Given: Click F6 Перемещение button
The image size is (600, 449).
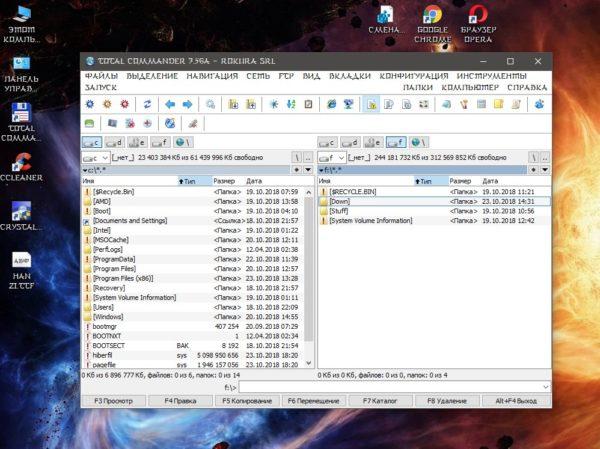Looking at the screenshot, I should pos(314,401).
